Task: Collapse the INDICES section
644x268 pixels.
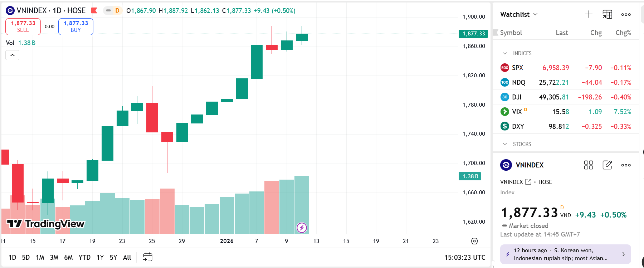Action: [504, 53]
